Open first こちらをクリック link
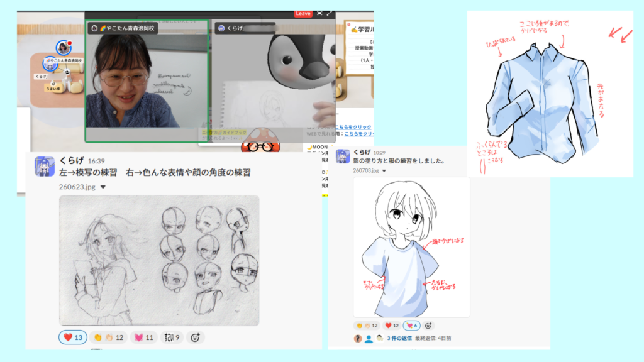This screenshot has width=644, height=362. tap(353, 127)
